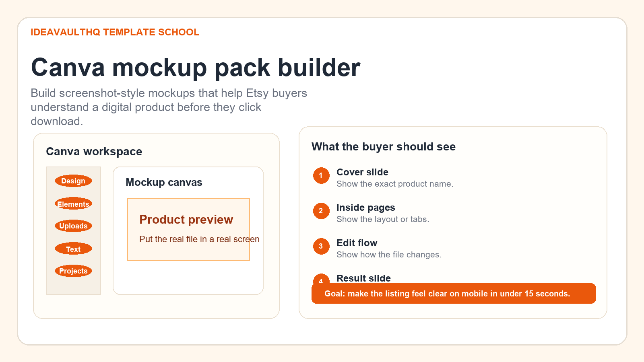Click the 'Edit flow' step title
This screenshot has height=362, width=644.
pyautogui.click(x=357, y=243)
